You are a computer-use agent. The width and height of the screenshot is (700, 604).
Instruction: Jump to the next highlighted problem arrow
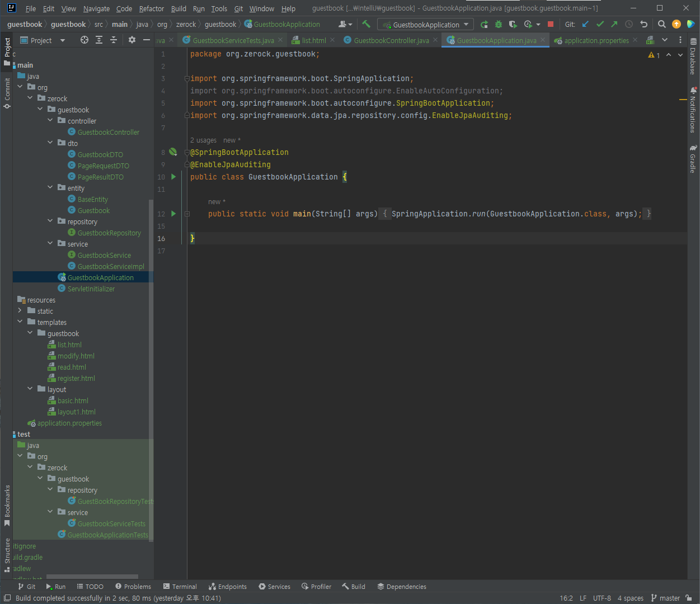pos(680,55)
